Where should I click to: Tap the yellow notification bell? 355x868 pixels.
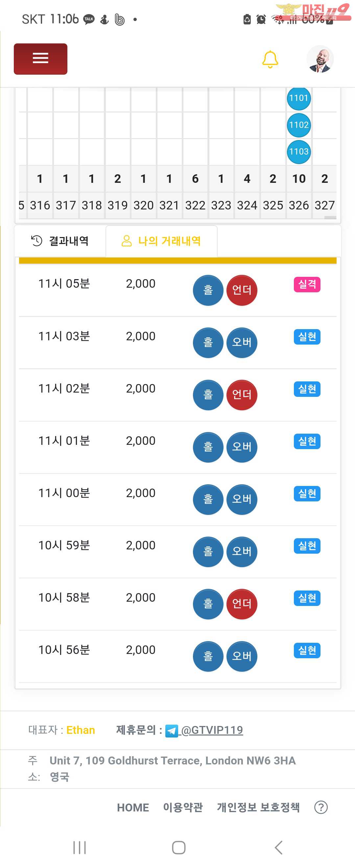coord(270,59)
